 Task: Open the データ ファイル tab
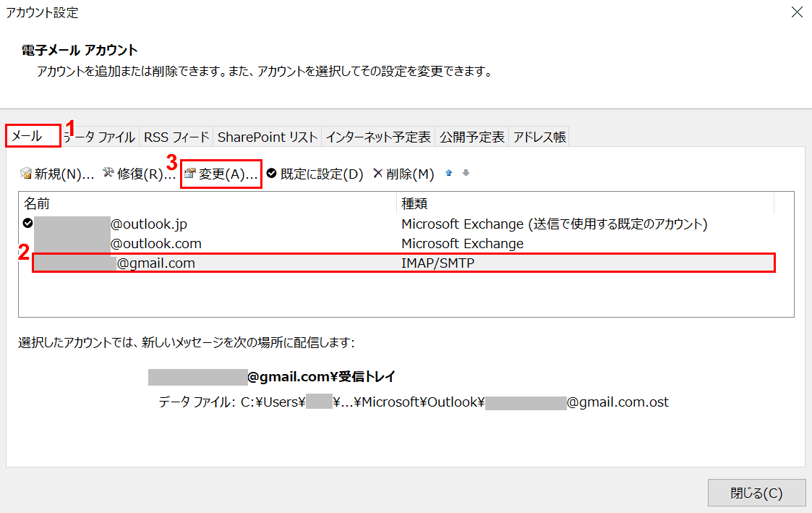click(100, 137)
